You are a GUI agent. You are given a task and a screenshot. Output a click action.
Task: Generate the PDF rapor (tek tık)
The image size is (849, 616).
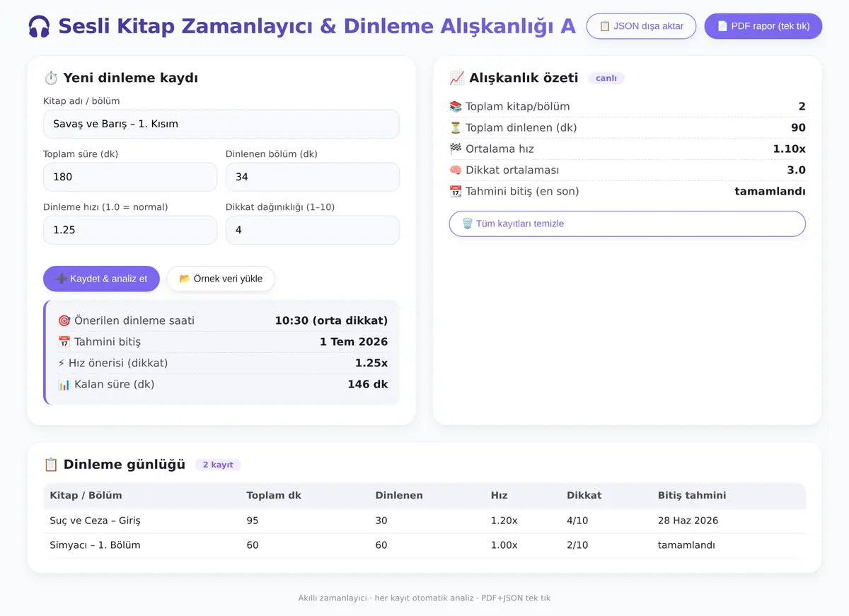click(x=763, y=26)
